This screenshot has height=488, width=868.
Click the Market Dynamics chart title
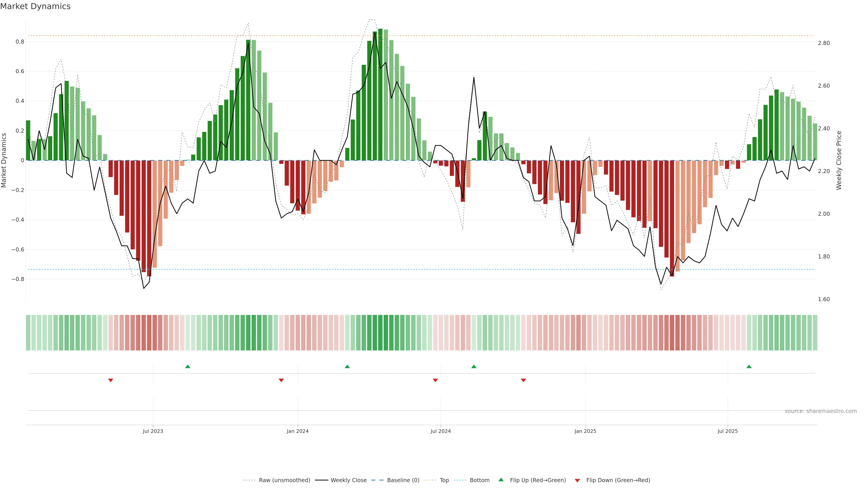point(35,6)
